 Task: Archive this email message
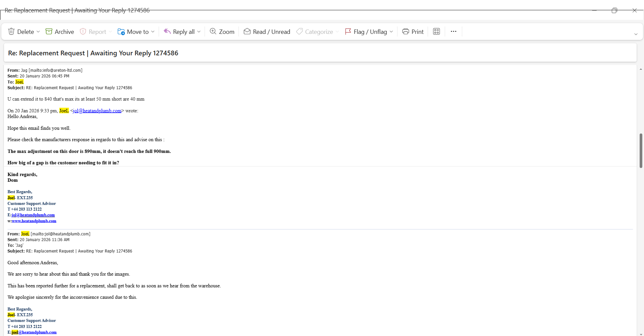(60, 32)
